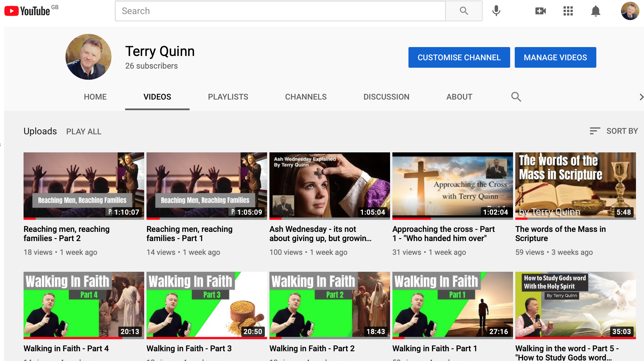Click the Play All link
This screenshot has height=361, width=644.
84,131
